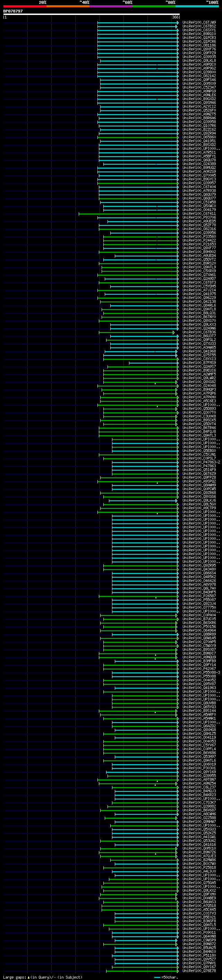Choose hit UniRef100_B8LQ31
The image size is (222, 980).
coord(199,313)
